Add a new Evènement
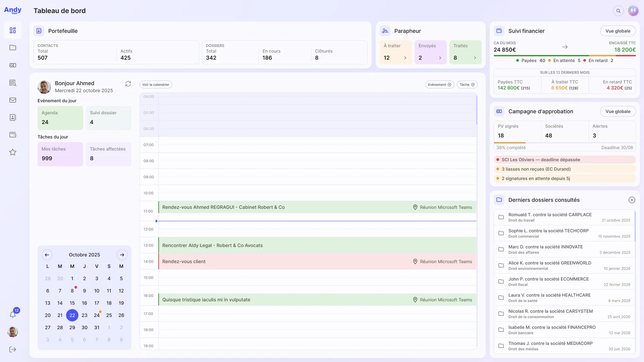 click(439, 84)
